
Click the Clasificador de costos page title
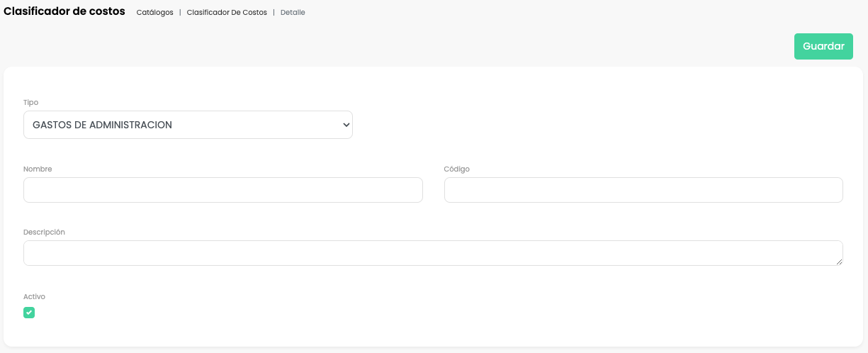(64, 11)
